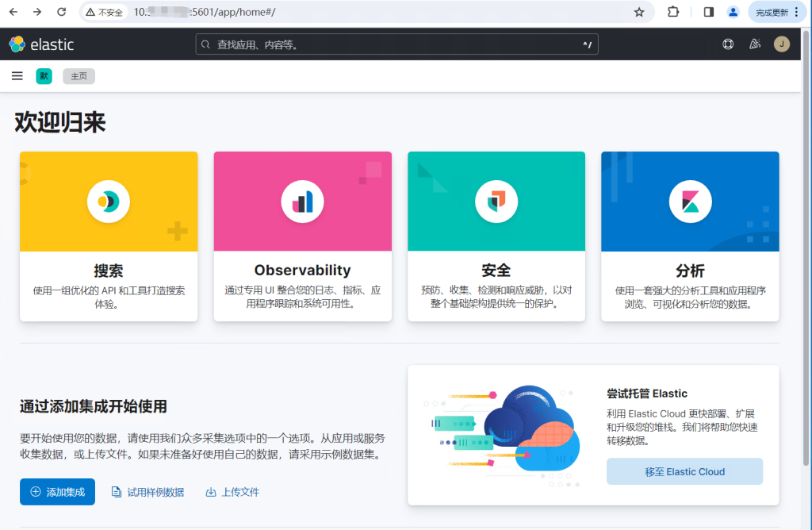Toggle the browser side panel icon
Image resolution: width=812 pixels, height=530 pixels.
[x=708, y=12]
